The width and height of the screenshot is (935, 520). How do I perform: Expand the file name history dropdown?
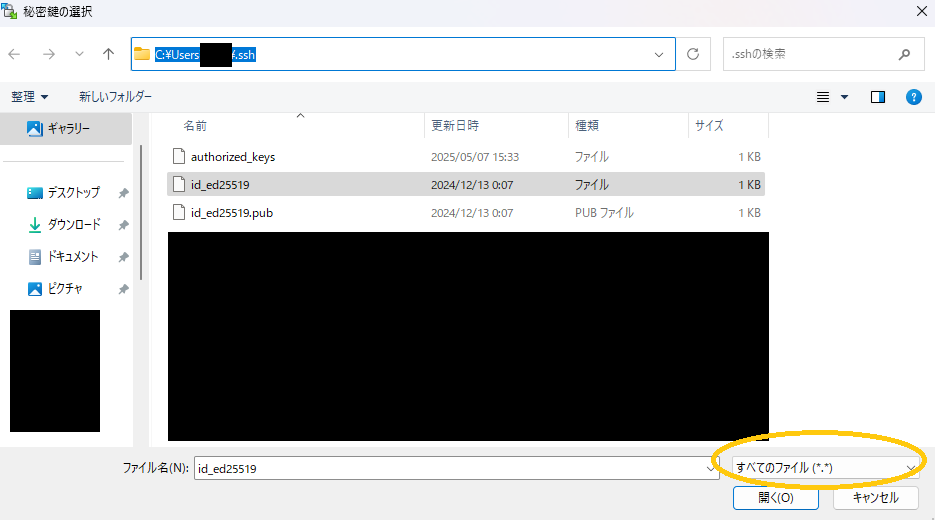pos(710,468)
